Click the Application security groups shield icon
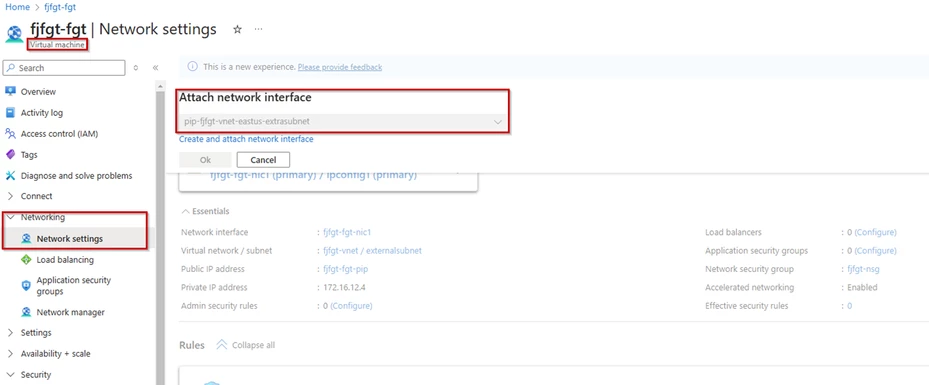 [x=26, y=285]
